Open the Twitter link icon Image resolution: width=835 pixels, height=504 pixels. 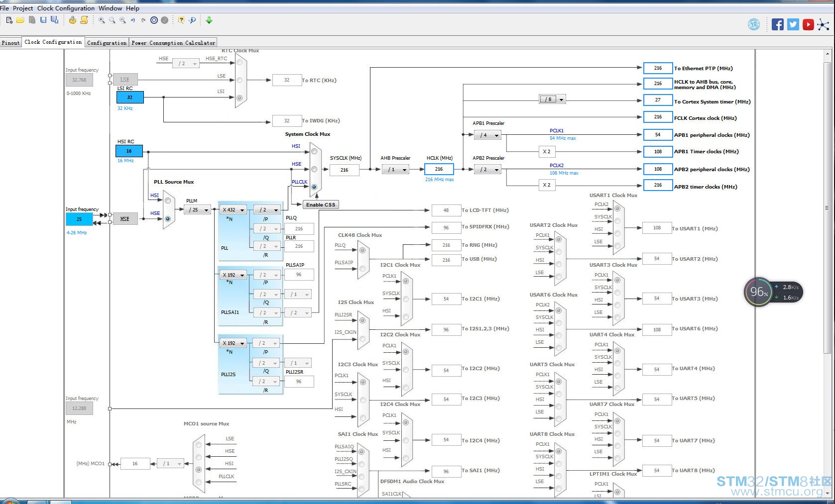793,24
